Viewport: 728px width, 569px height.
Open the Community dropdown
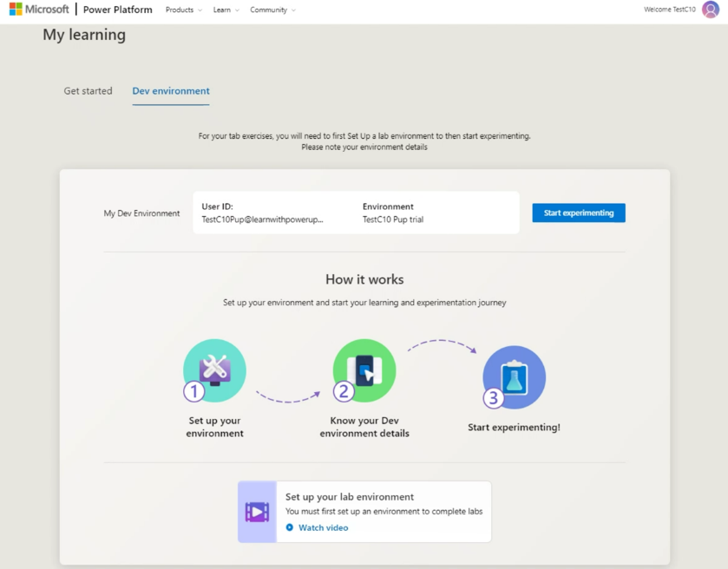(x=272, y=10)
